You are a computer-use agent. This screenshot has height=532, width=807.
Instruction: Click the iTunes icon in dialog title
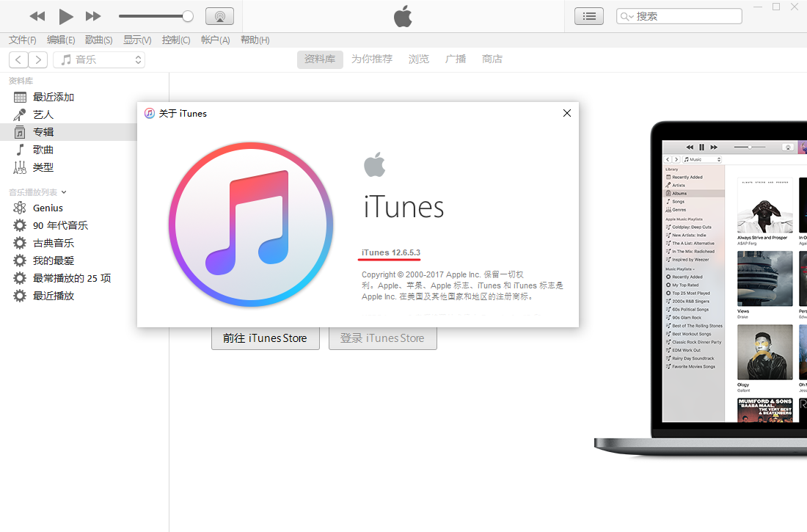(149, 113)
